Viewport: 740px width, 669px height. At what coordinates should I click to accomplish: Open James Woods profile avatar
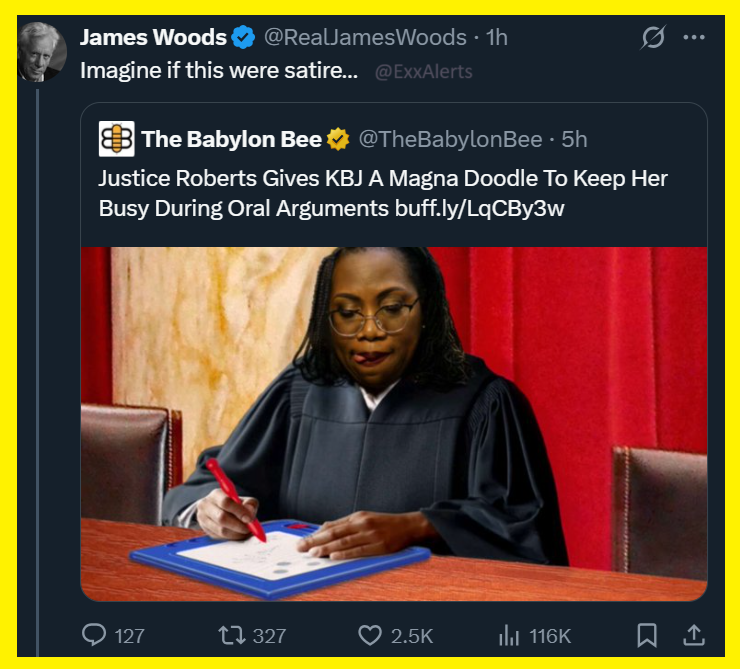click(42, 51)
